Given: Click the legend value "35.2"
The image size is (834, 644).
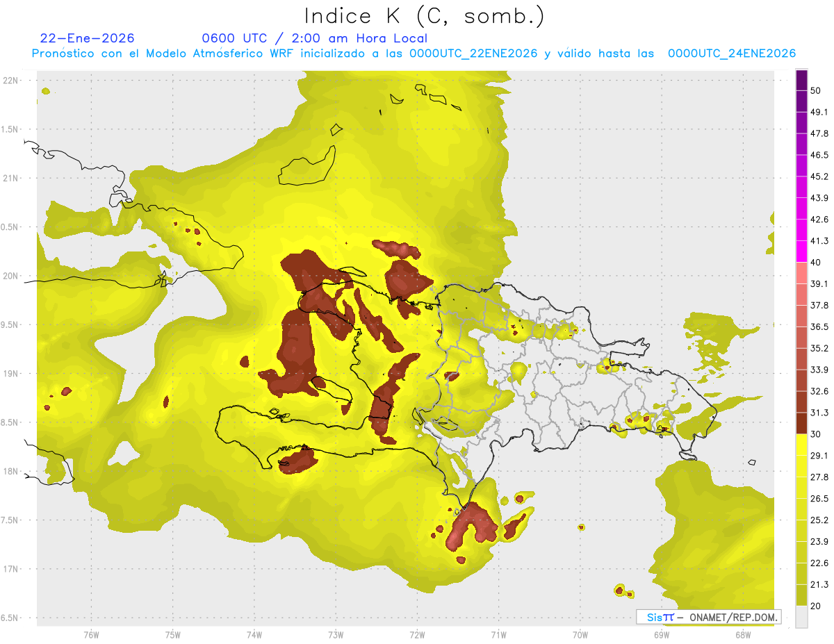Looking at the screenshot, I should (x=819, y=348).
